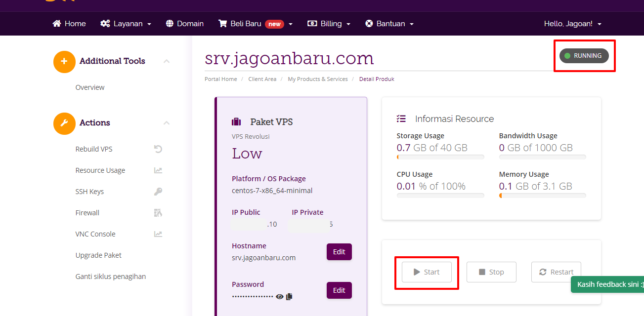
Task: Go to Portal Home breadcrumb
Action: point(221,79)
